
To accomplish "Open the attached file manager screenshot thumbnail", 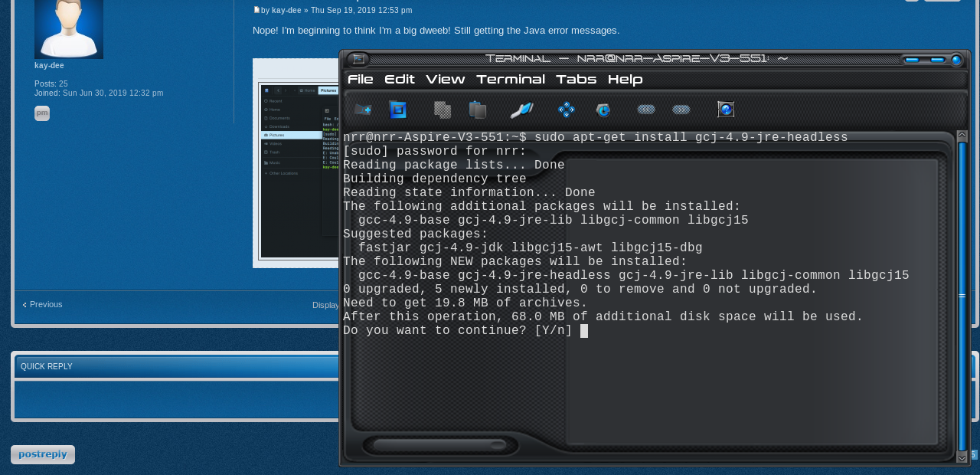I will pos(297,169).
